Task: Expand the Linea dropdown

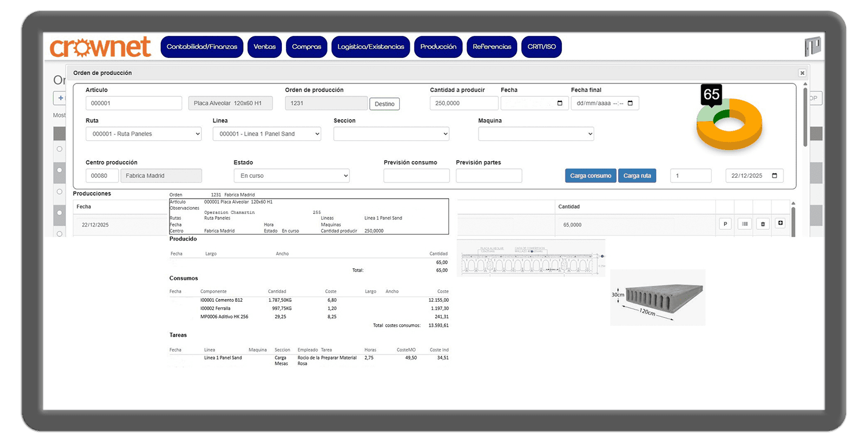Action: tap(266, 134)
